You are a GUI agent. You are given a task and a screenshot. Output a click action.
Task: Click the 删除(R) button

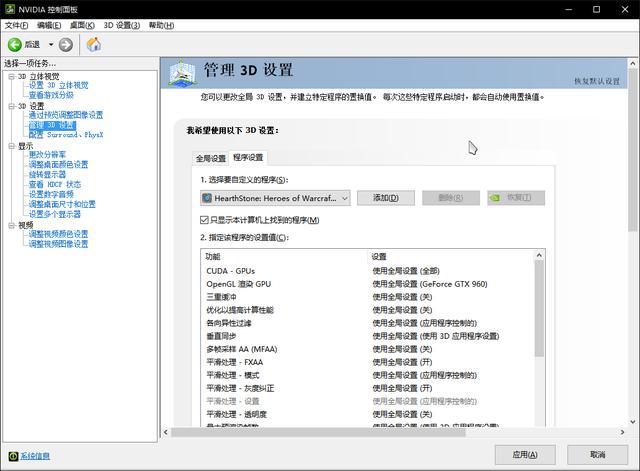pyautogui.click(x=451, y=198)
